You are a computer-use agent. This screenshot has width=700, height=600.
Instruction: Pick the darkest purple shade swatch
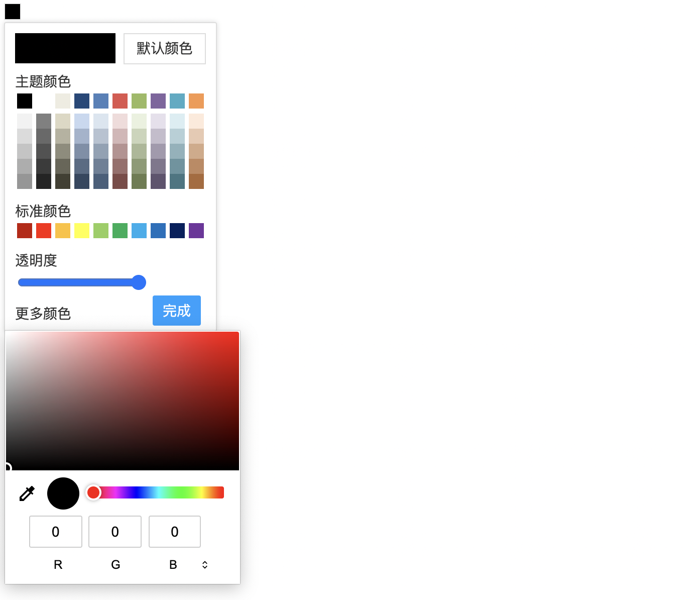[x=158, y=181]
